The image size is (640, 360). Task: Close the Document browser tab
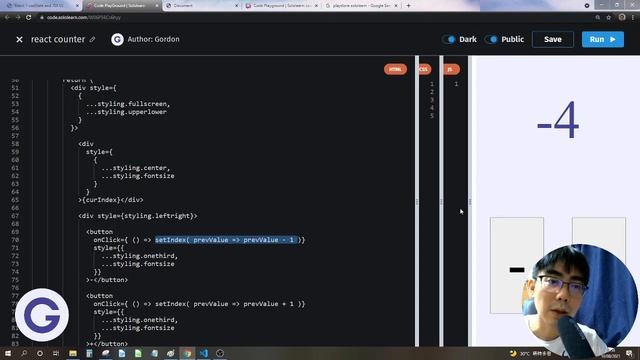tap(236, 6)
